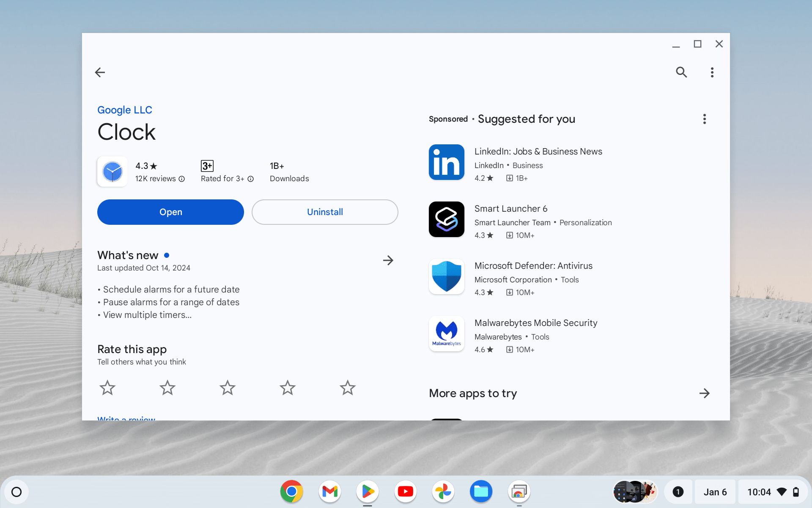Open Malwarebytes Mobile Security listing
The height and width of the screenshot is (508, 812).
(x=536, y=323)
